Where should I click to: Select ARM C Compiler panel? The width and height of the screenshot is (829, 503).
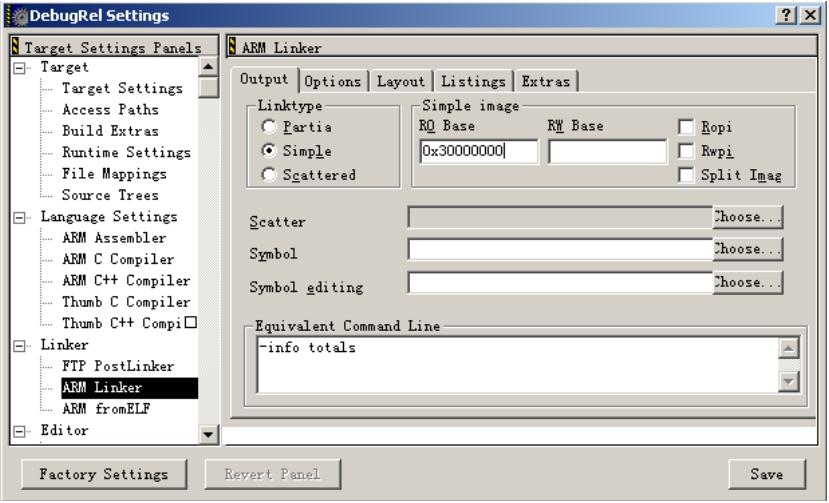pos(118,259)
